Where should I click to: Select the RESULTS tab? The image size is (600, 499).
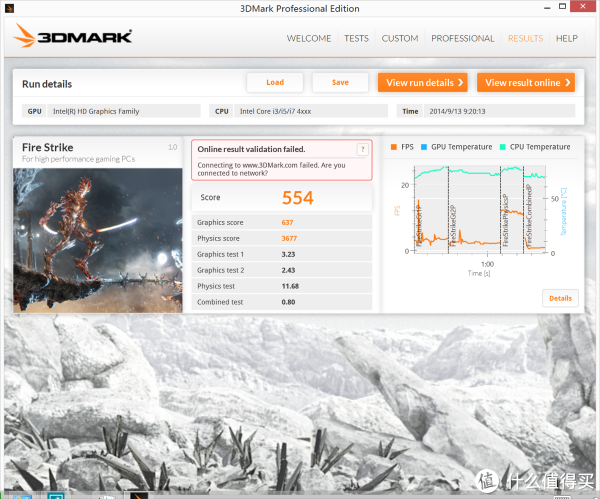(x=525, y=38)
